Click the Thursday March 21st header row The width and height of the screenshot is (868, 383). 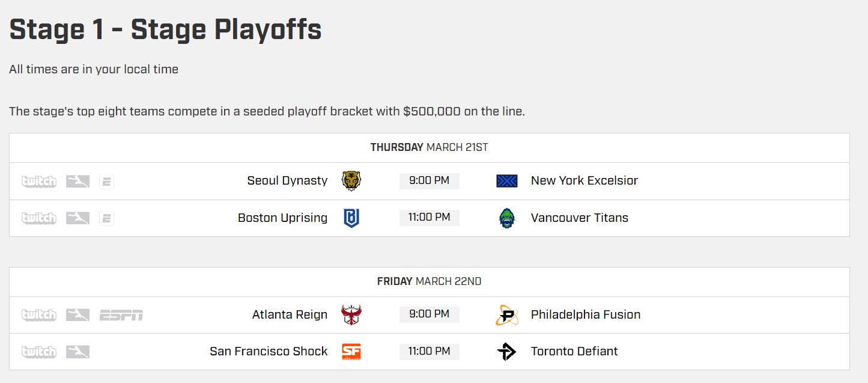429,147
